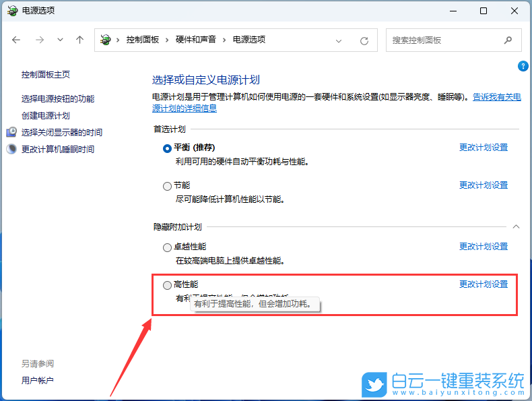Refresh the control panel page
The width and height of the screenshot is (532, 401).
(x=364, y=41)
